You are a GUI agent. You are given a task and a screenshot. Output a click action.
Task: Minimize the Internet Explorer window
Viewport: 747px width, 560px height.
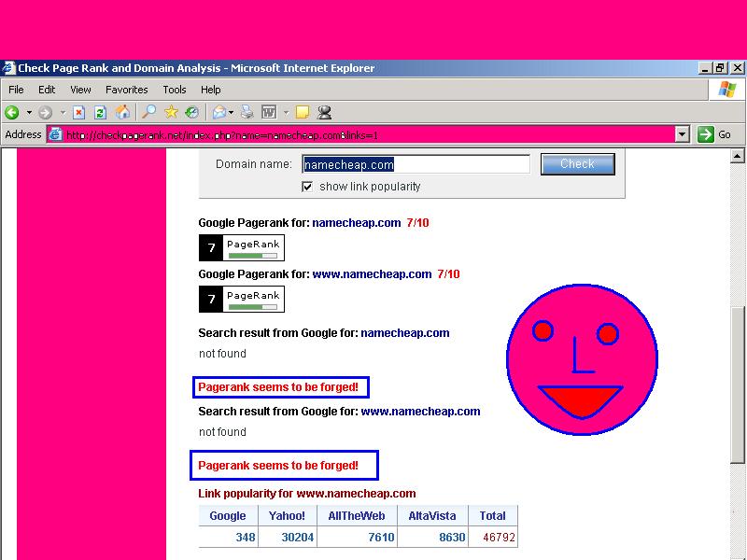click(706, 68)
